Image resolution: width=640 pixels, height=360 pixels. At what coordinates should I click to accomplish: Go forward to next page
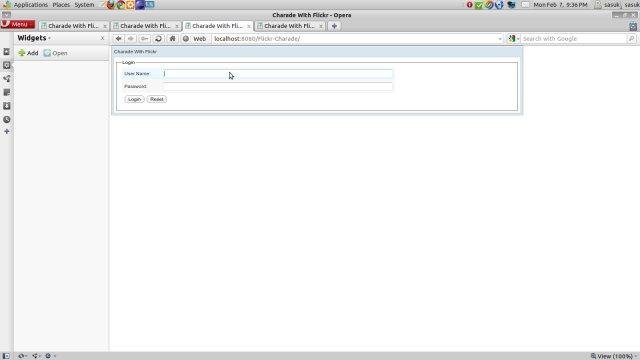pyautogui.click(x=131, y=39)
